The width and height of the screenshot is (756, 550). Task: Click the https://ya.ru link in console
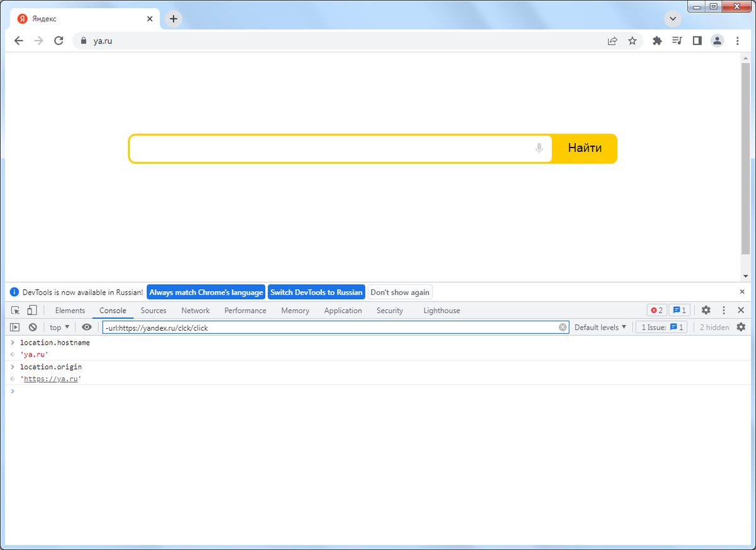[x=50, y=379]
